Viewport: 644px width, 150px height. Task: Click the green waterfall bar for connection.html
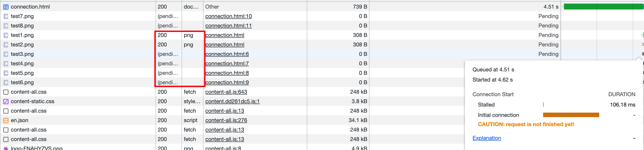[x=602, y=7]
